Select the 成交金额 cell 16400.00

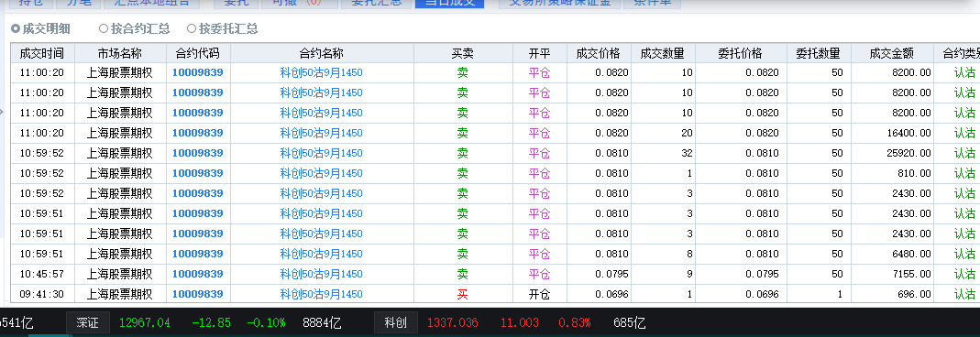pos(892,133)
